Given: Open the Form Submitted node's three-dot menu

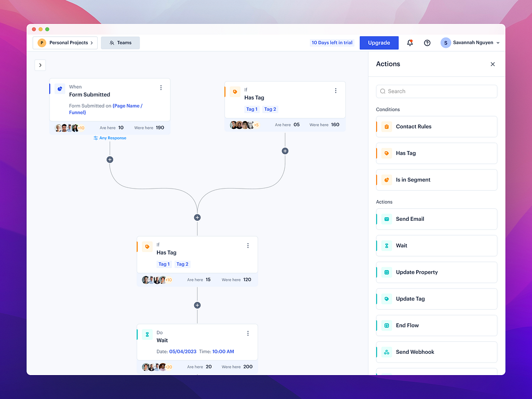Looking at the screenshot, I should [161, 87].
